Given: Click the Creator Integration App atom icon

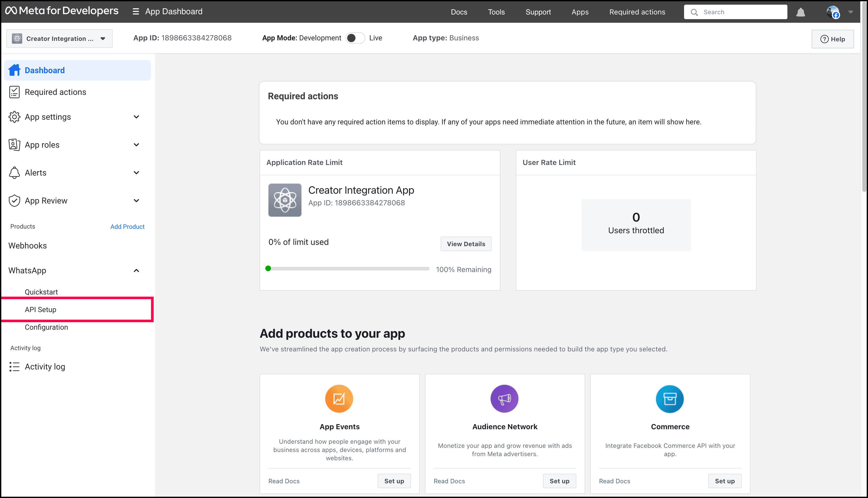Looking at the screenshot, I should (x=285, y=200).
